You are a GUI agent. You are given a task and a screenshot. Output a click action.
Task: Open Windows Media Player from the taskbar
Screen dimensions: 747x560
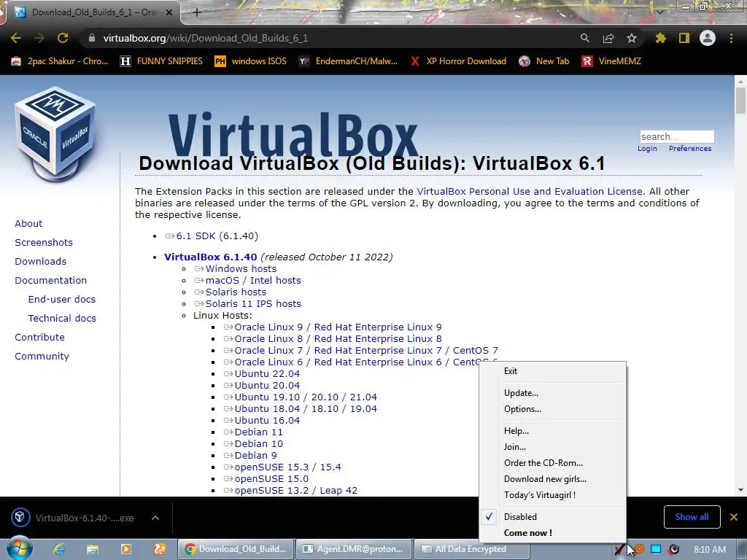coord(125,549)
